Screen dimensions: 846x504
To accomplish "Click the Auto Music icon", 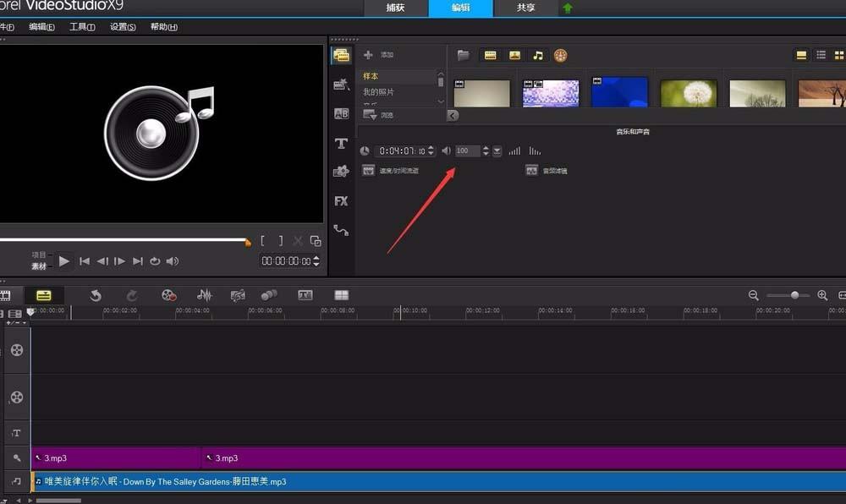I will pos(238,295).
